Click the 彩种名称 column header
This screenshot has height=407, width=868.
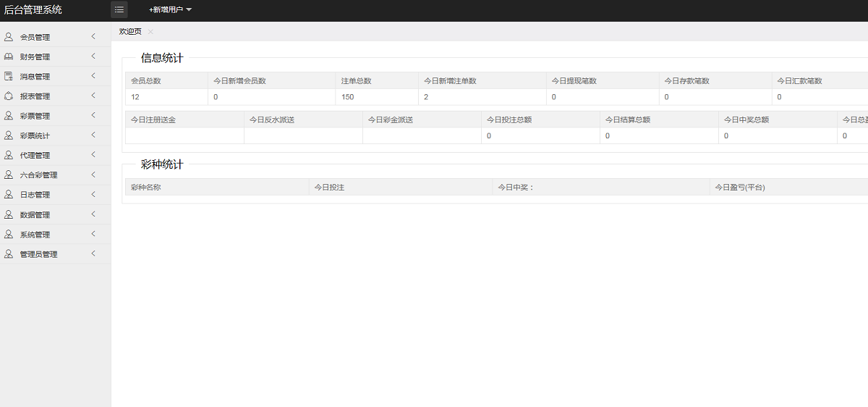145,188
